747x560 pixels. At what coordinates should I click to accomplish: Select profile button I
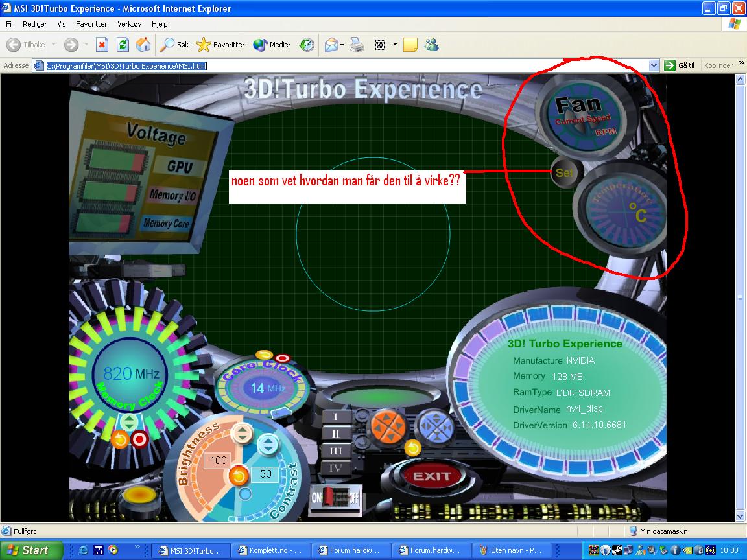(336, 417)
